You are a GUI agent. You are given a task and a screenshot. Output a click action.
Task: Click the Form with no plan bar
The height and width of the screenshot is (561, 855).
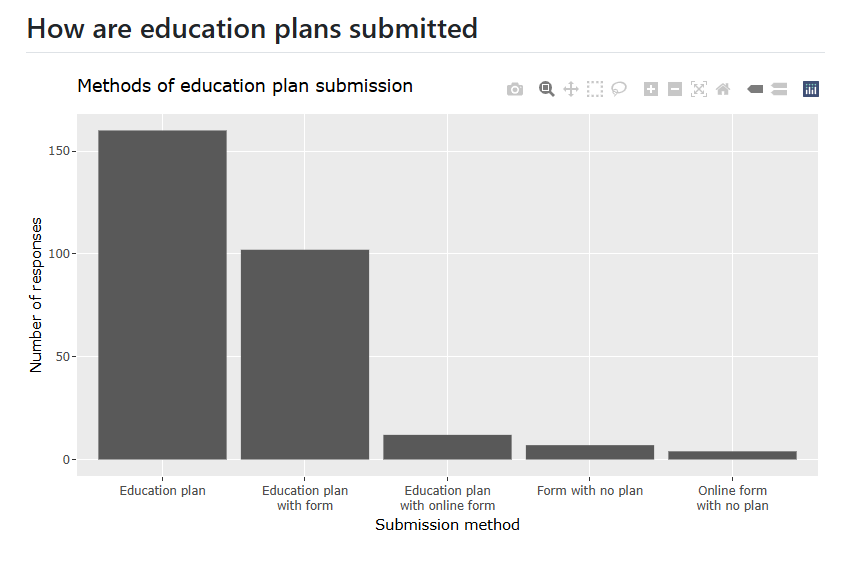pos(590,452)
